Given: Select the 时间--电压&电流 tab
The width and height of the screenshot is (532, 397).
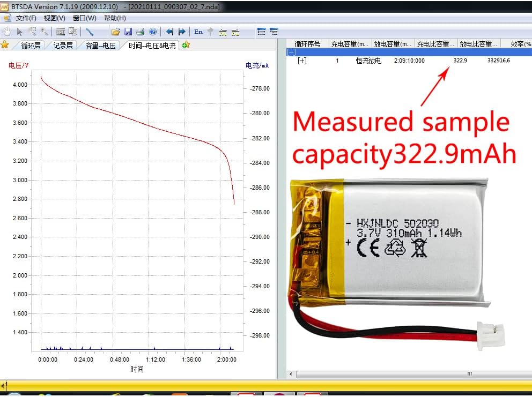Looking at the screenshot, I should tap(152, 46).
